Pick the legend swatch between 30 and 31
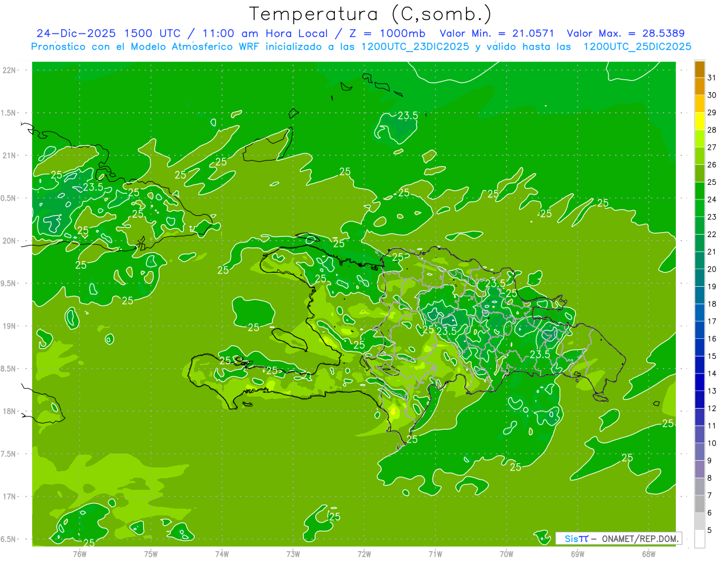Image resolution: width=728 pixels, height=562 pixels. (699, 86)
